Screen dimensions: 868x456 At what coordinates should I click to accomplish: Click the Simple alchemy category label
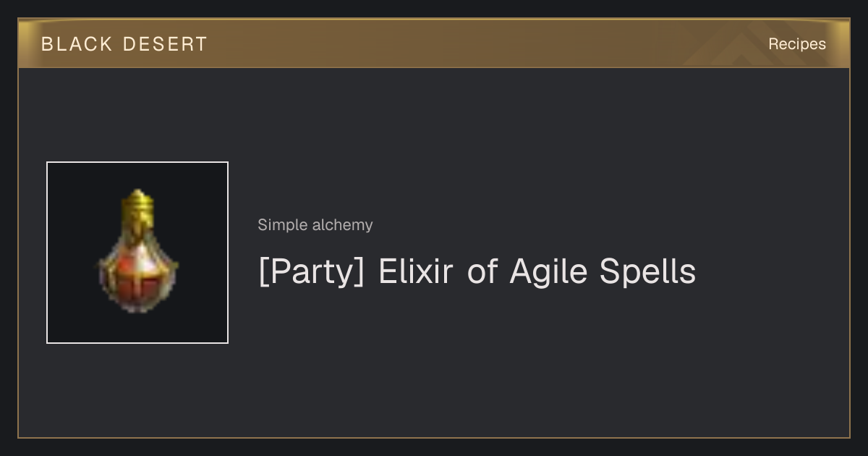click(315, 225)
